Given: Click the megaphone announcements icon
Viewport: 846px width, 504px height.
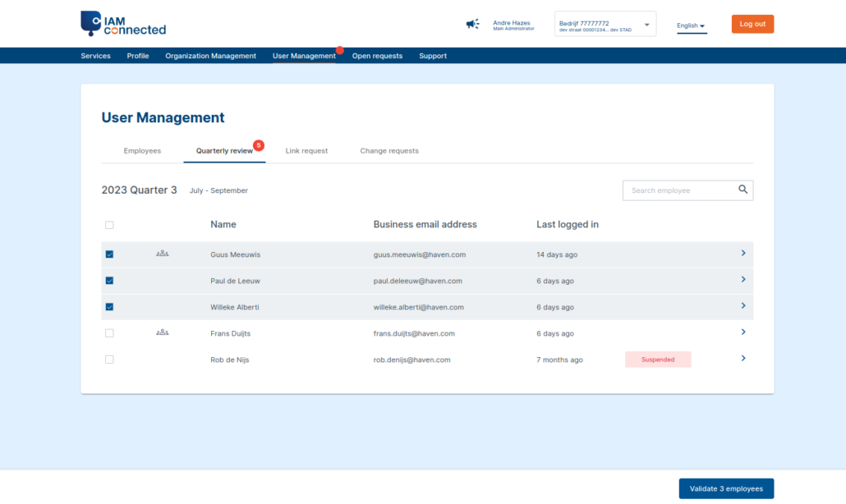Looking at the screenshot, I should (472, 24).
